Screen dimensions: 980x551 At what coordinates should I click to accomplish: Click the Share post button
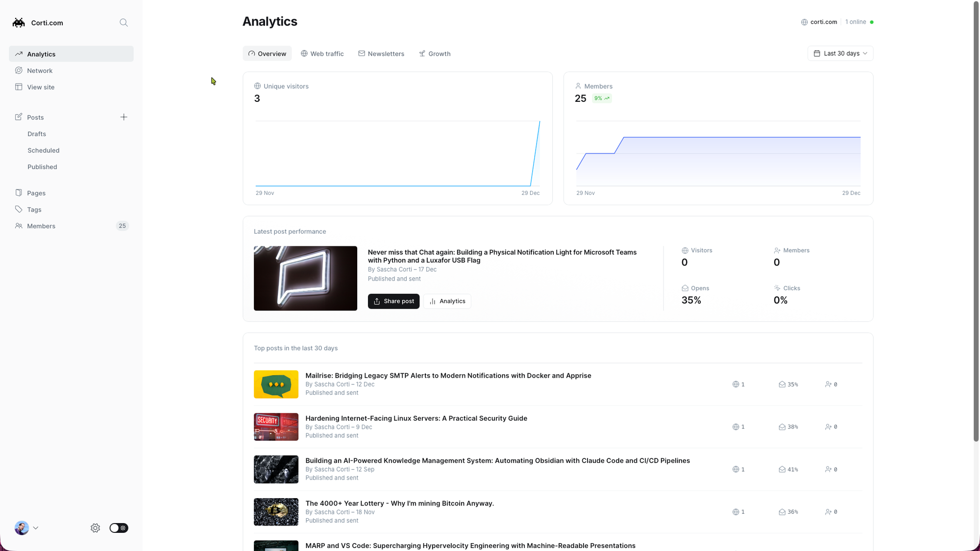pyautogui.click(x=393, y=301)
